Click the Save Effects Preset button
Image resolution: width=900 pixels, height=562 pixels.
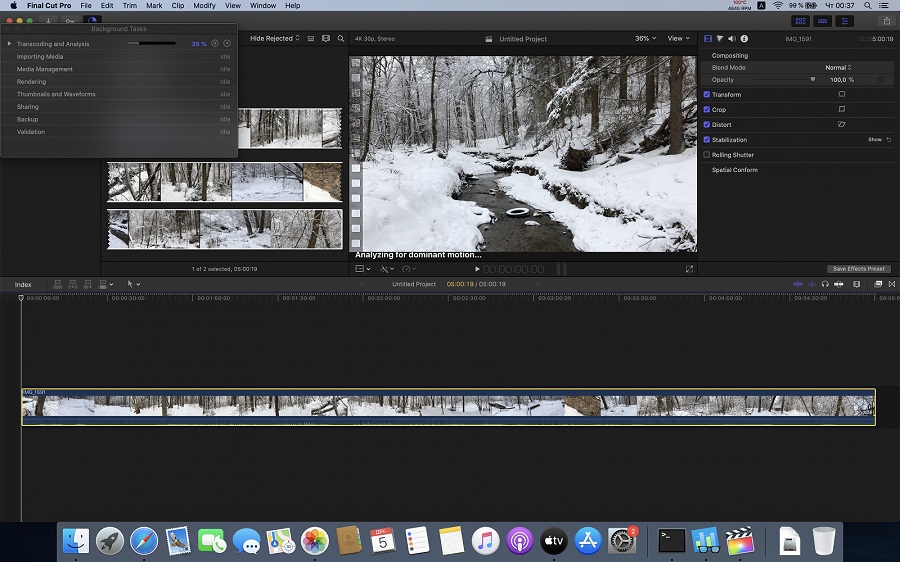pos(858,269)
